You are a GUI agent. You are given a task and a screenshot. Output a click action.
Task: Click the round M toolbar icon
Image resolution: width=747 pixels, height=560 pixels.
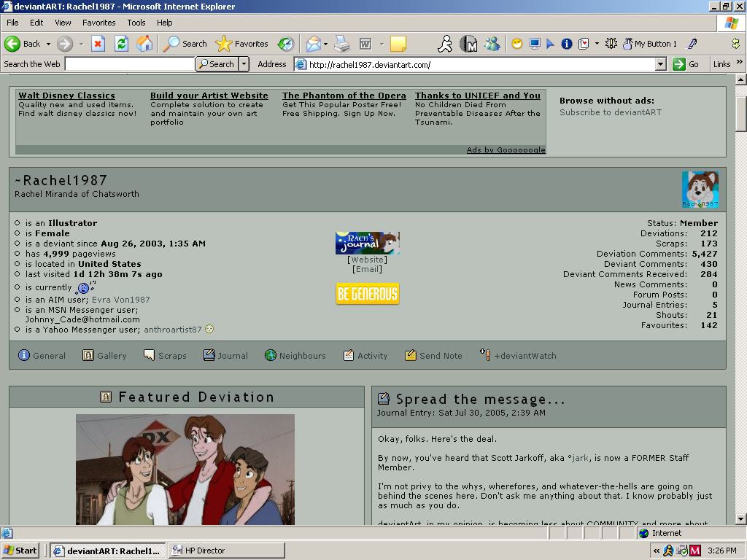[x=468, y=44]
